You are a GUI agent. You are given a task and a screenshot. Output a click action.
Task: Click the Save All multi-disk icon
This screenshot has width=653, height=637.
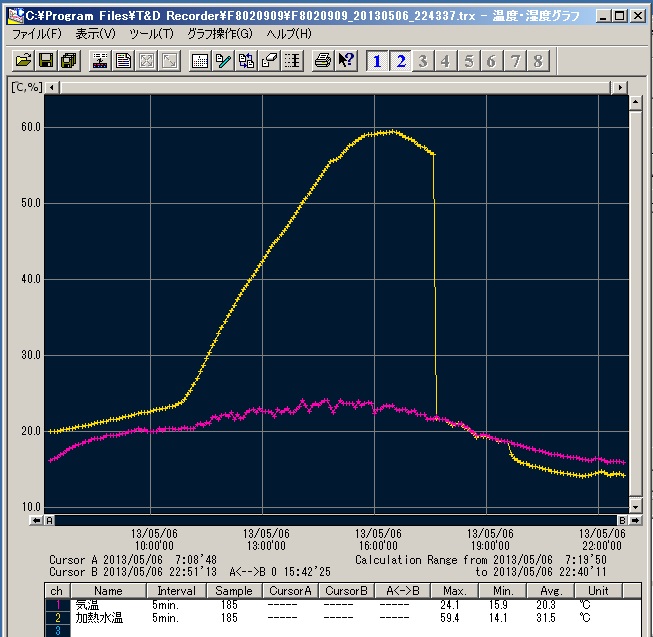point(68,61)
